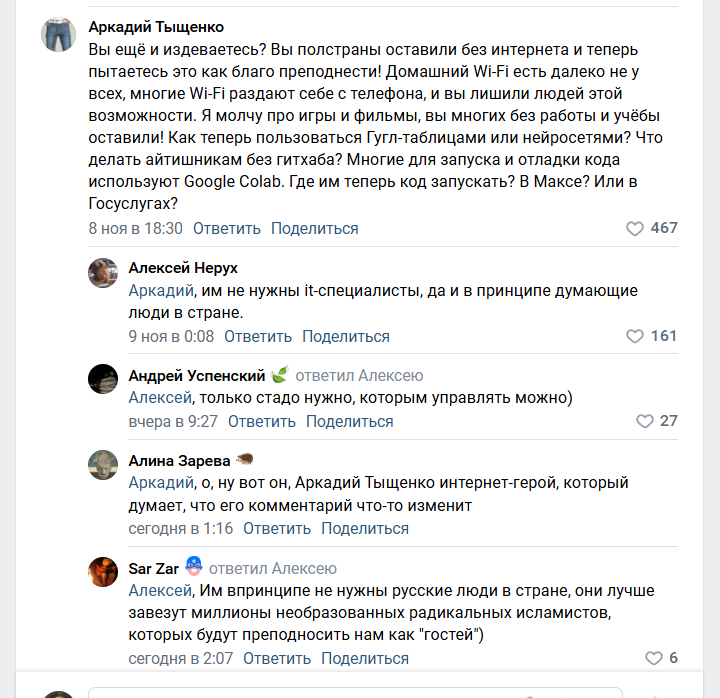
Task: Click the Sar Zar author name
Action: tap(154, 569)
